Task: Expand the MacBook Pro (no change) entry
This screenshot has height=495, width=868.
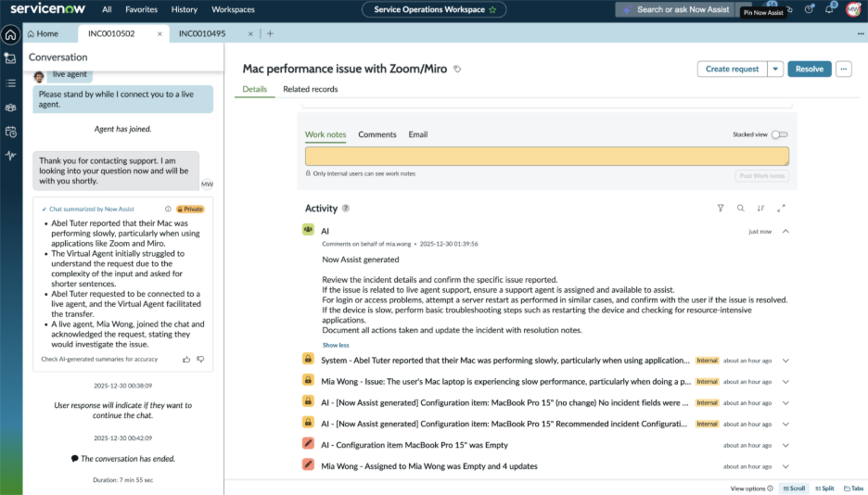Action: pos(785,403)
